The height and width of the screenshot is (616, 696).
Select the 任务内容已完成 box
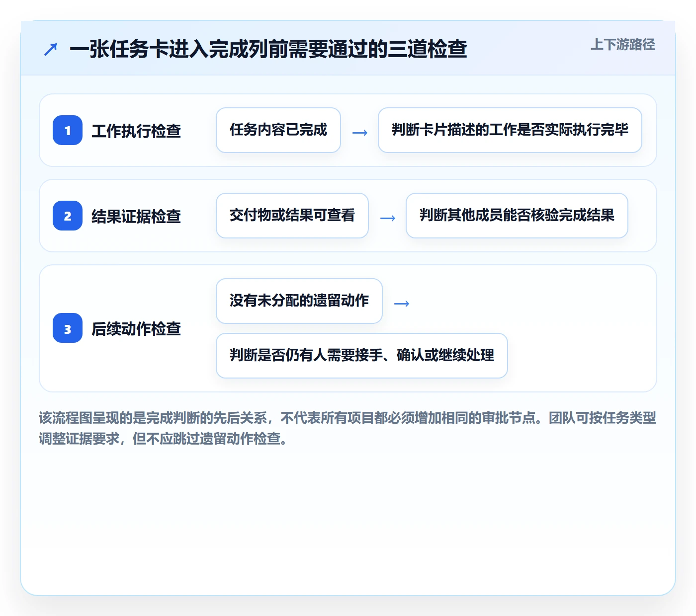(278, 130)
